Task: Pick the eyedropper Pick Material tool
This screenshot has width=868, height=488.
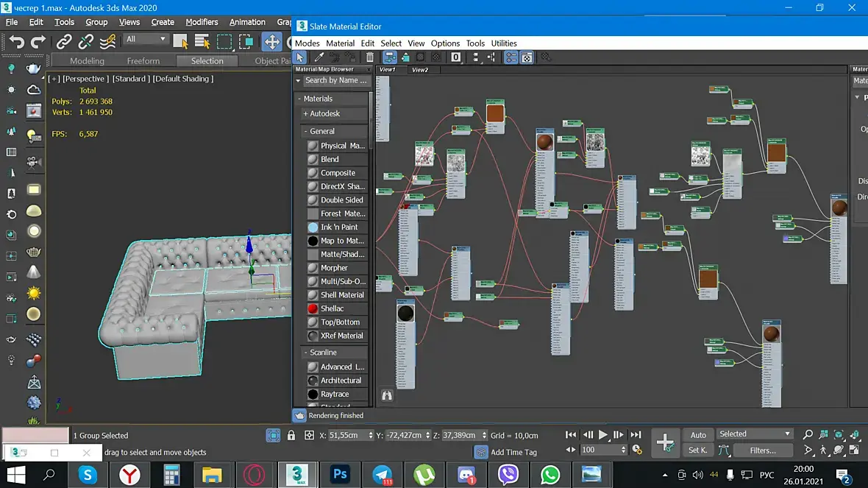Action: coord(319,57)
